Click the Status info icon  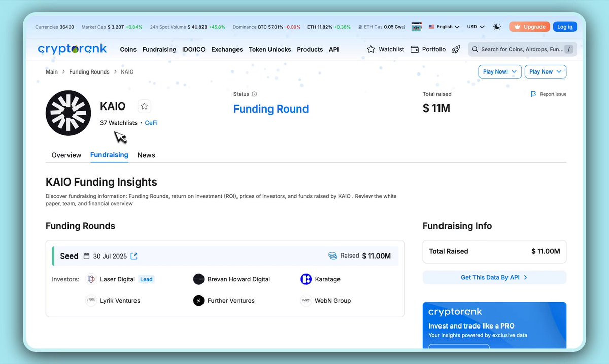254,94
